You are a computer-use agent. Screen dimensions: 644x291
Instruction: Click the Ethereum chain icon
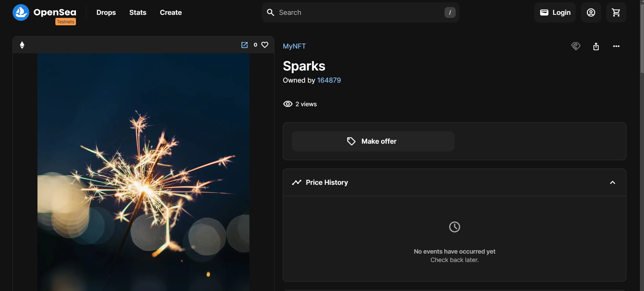(x=22, y=45)
